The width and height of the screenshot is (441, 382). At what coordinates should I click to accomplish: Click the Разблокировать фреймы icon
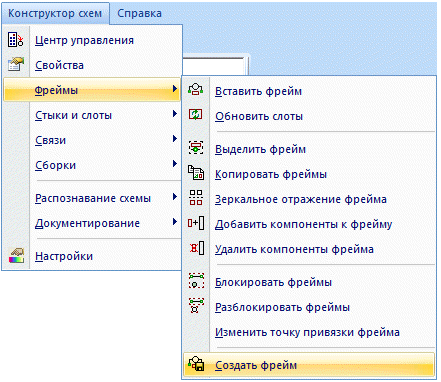pyautogui.click(x=196, y=305)
